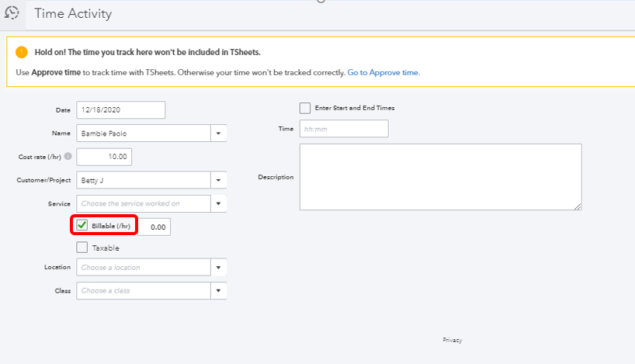Click the orange warning alert icon
Image resolution: width=635 pixels, height=364 pixels.
(x=22, y=52)
